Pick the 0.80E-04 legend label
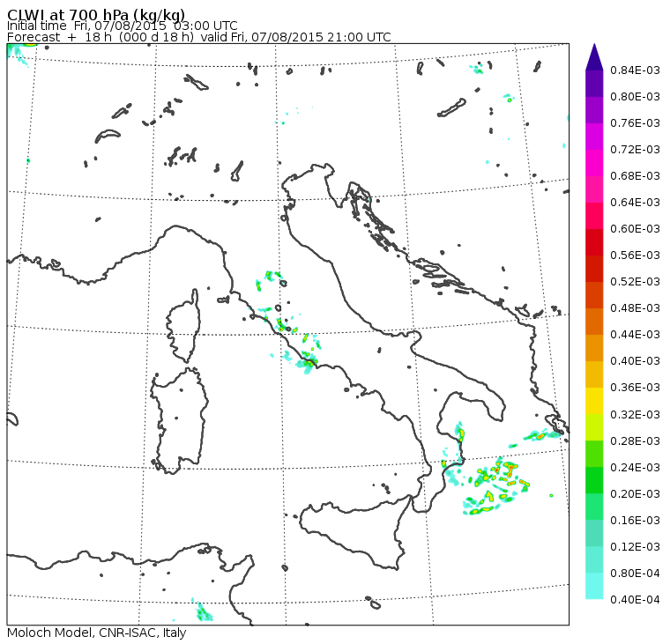This screenshot has height=644, width=670. click(x=635, y=574)
